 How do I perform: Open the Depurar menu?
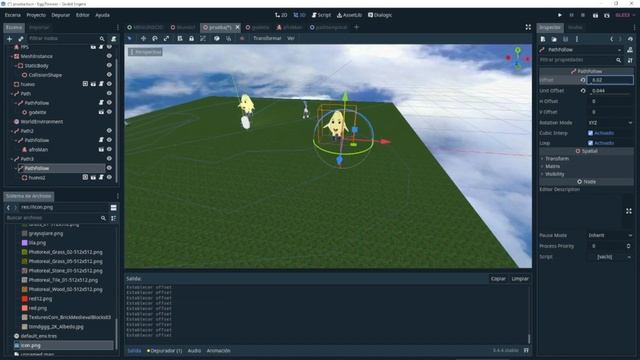[60, 15]
